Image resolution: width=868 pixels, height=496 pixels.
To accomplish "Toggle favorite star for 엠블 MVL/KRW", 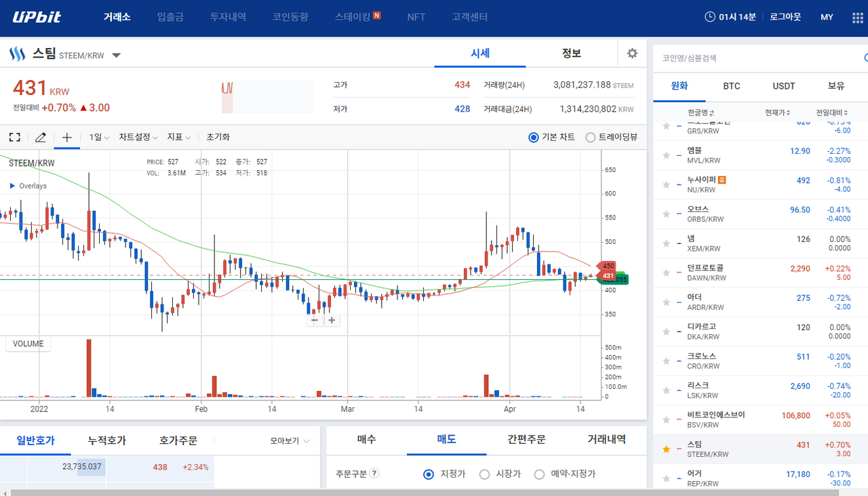I will (x=667, y=156).
